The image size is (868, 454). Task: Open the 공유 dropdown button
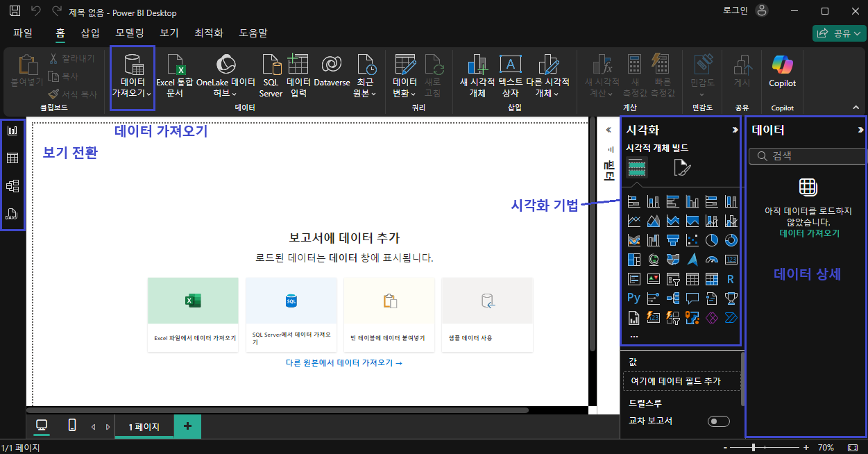(838, 33)
